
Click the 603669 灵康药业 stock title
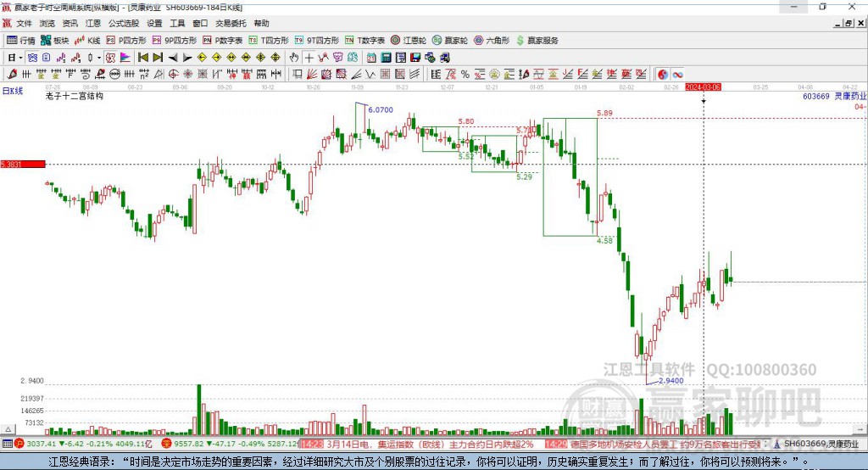pos(834,96)
